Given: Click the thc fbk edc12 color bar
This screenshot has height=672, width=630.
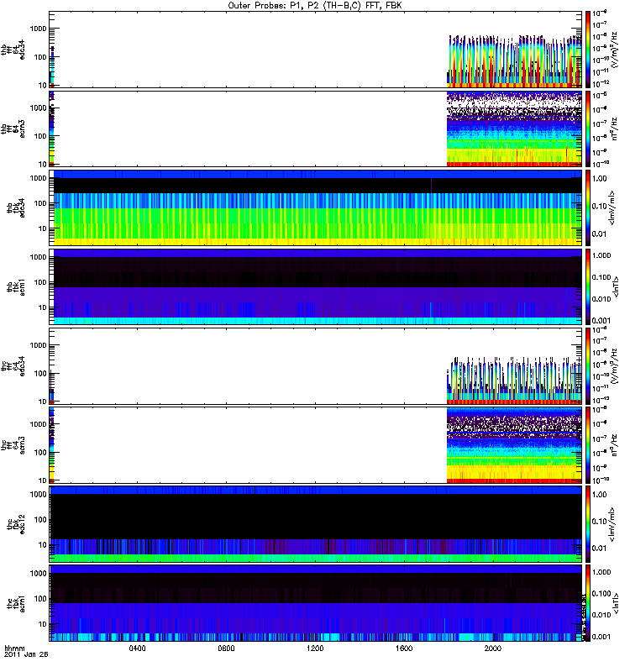Looking at the screenshot, I should (x=588, y=524).
